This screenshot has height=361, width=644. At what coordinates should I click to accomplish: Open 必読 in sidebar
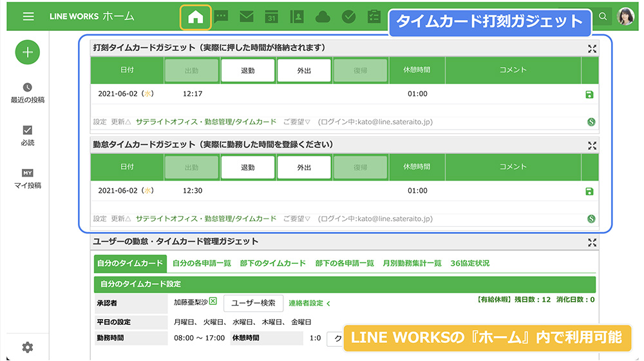(x=28, y=136)
